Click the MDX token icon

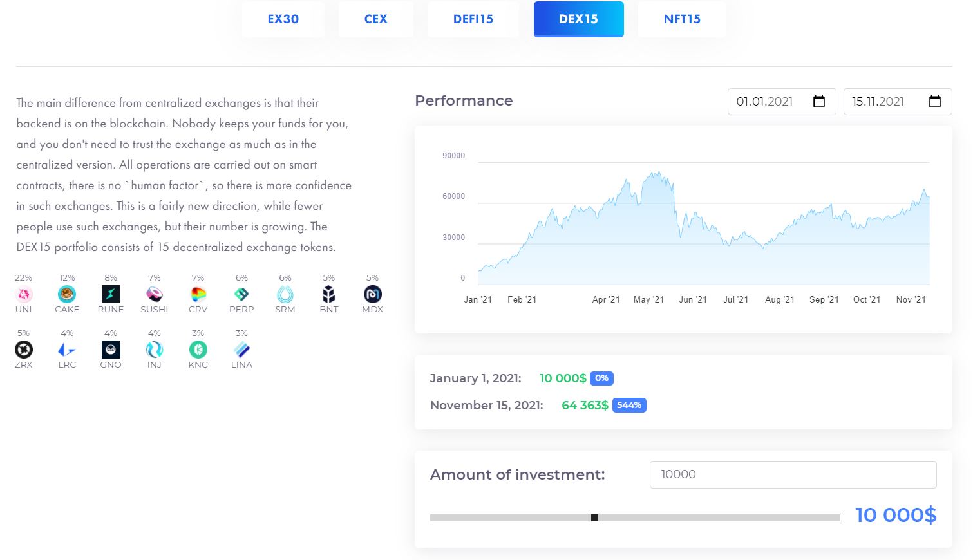[x=373, y=294]
